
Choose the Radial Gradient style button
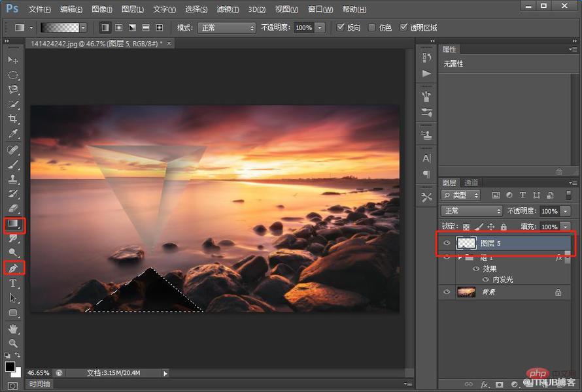tap(119, 27)
